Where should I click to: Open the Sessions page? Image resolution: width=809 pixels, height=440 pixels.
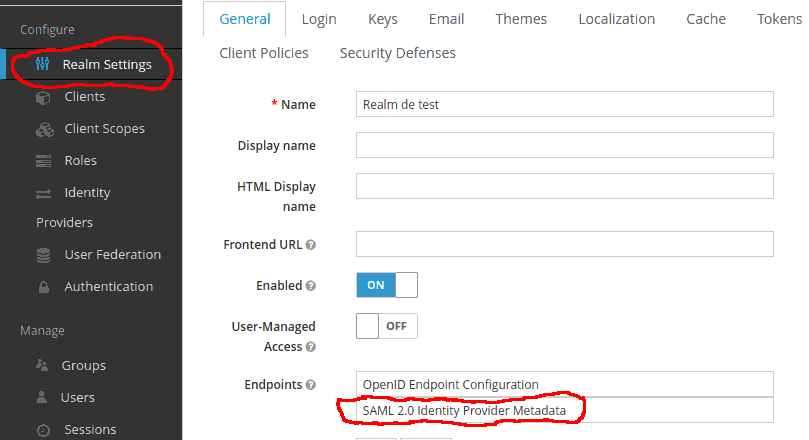(x=91, y=429)
